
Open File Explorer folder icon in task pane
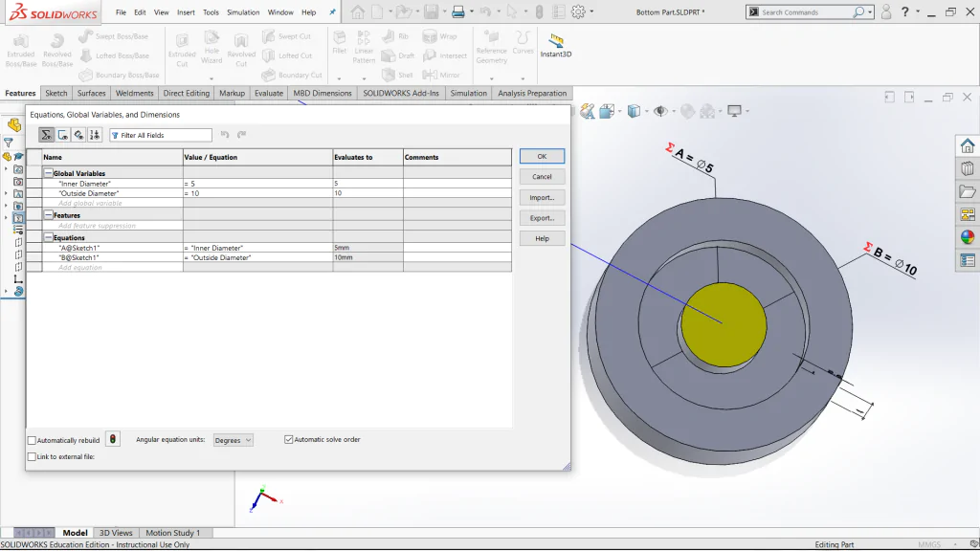[x=968, y=191]
